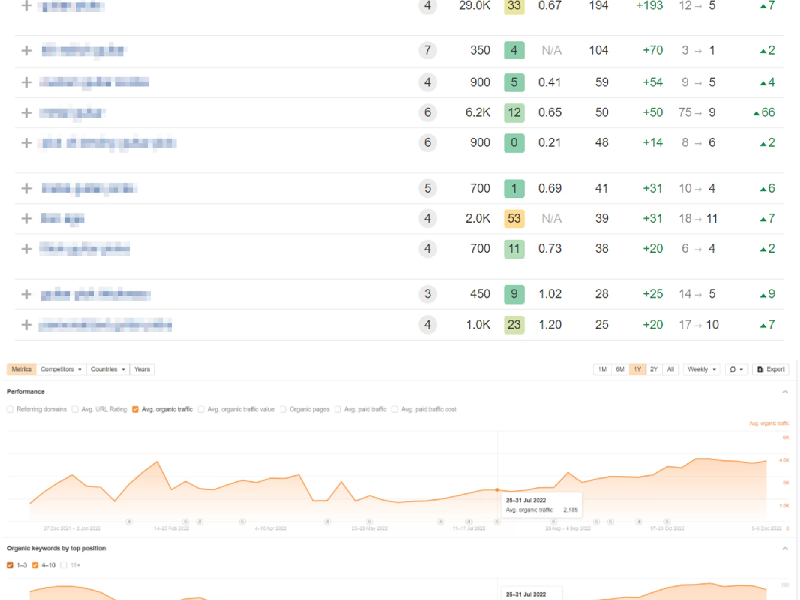Screen dimensions: 800x600
Task: Click the Export button
Action: pos(770,369)
